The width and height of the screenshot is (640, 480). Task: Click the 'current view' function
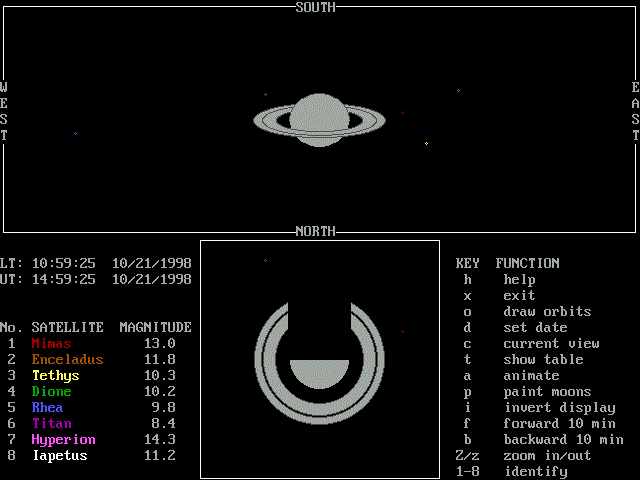pos(551,343)
